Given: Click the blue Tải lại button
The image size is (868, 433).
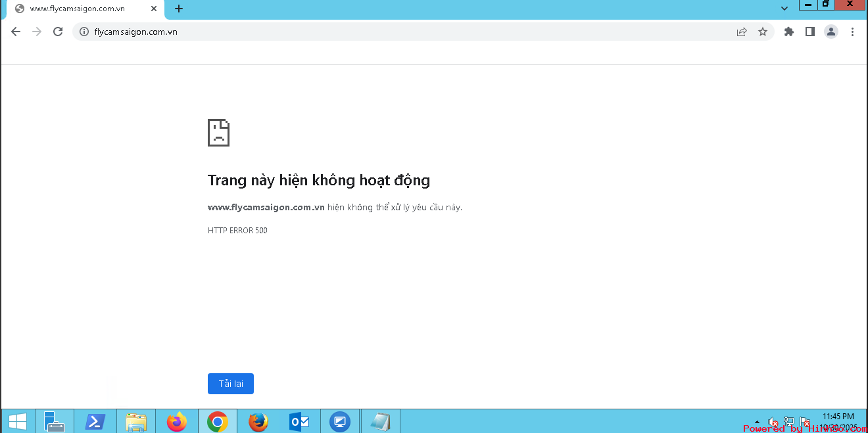Looking at the screenshot, I should point(230,384).
